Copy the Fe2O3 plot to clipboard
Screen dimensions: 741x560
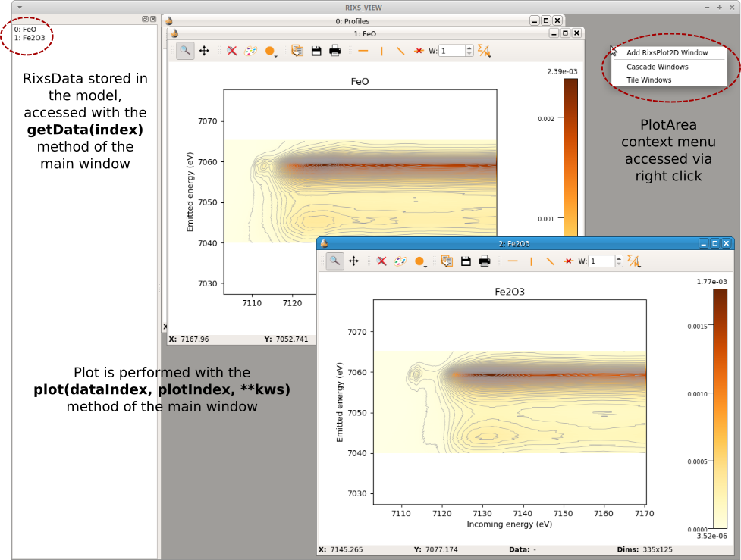[x=447, y=261]
